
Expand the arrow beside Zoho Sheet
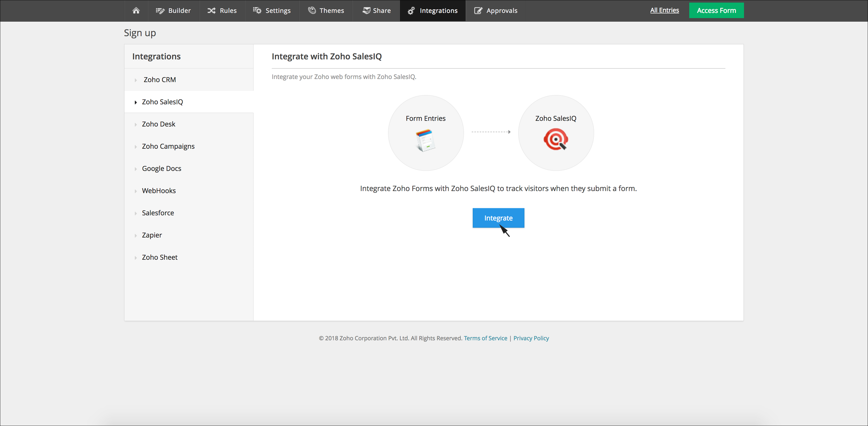[x=135, y=258]
